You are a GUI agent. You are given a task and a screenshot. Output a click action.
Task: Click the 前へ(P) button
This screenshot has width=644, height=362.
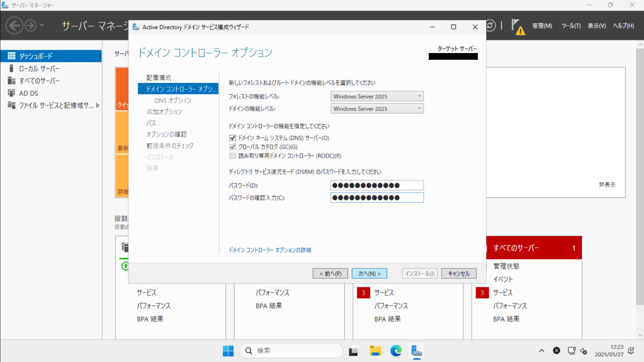click(x=330, y=273)
